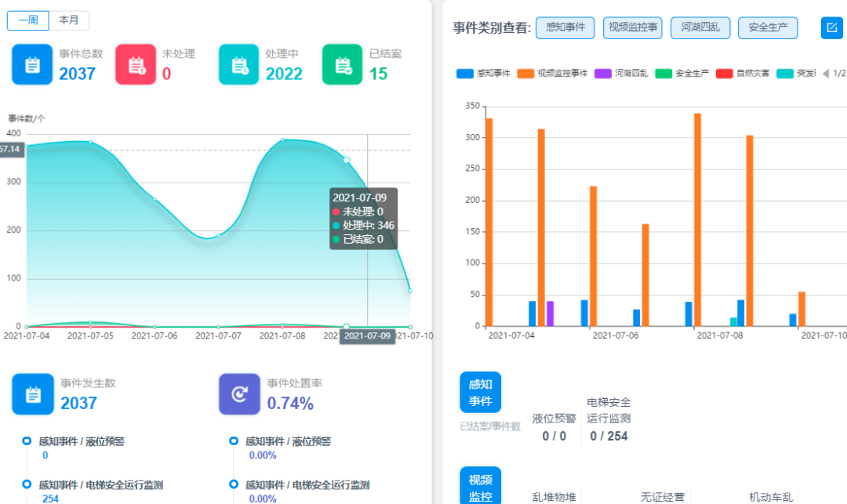847x504 pixels.
Task: Go to previous legend page arrow
Action: (825, 74)
